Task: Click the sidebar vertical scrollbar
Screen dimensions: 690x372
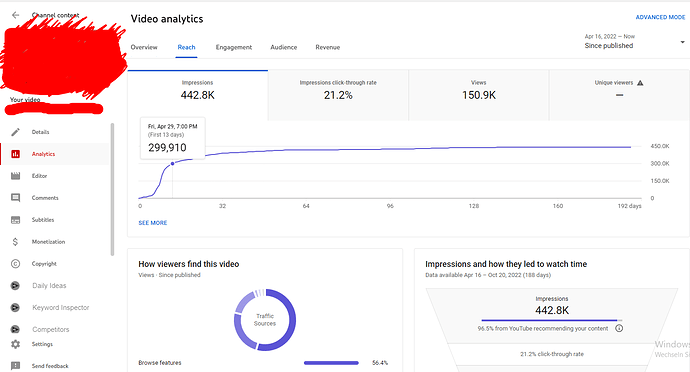Action: (x=112, y=189)
